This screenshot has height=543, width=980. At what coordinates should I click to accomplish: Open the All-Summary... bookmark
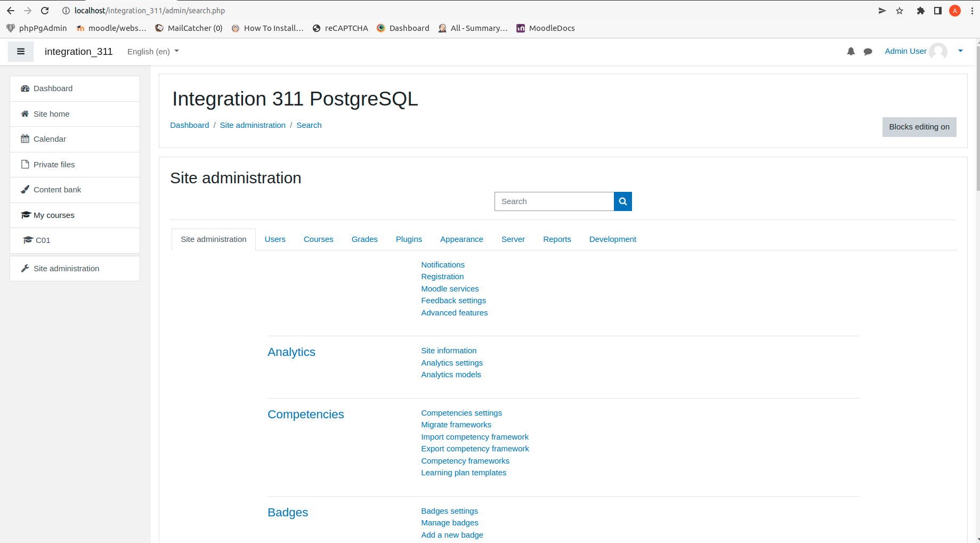click(x=473, y=28)
